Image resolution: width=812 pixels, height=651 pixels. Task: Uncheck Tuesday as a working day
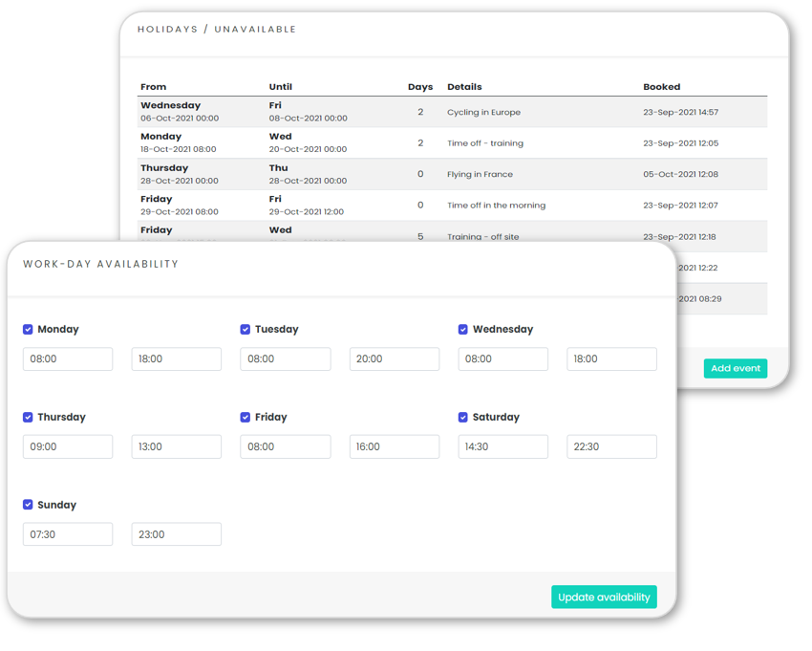(246, 329)
